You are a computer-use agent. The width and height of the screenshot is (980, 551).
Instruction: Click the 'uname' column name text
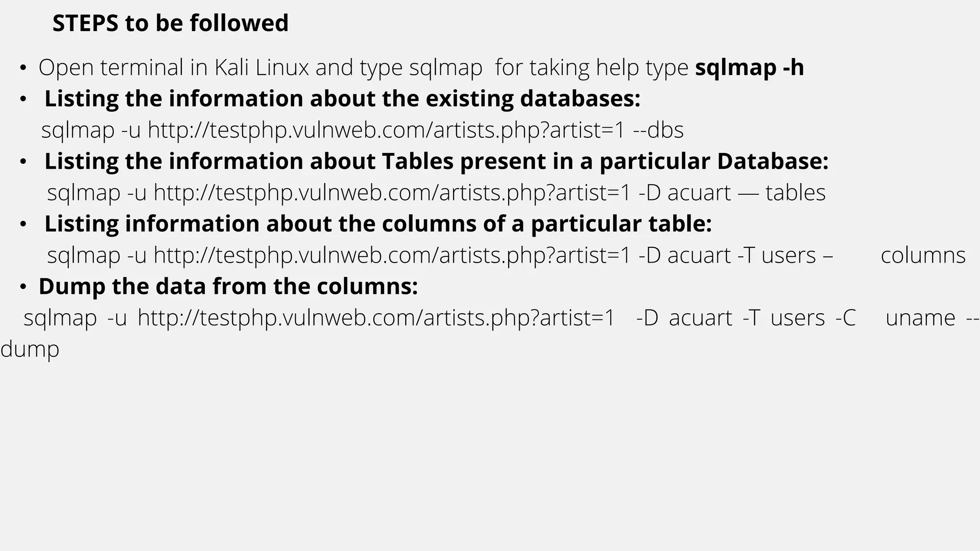pyautogui.click(x=920, y=318)
